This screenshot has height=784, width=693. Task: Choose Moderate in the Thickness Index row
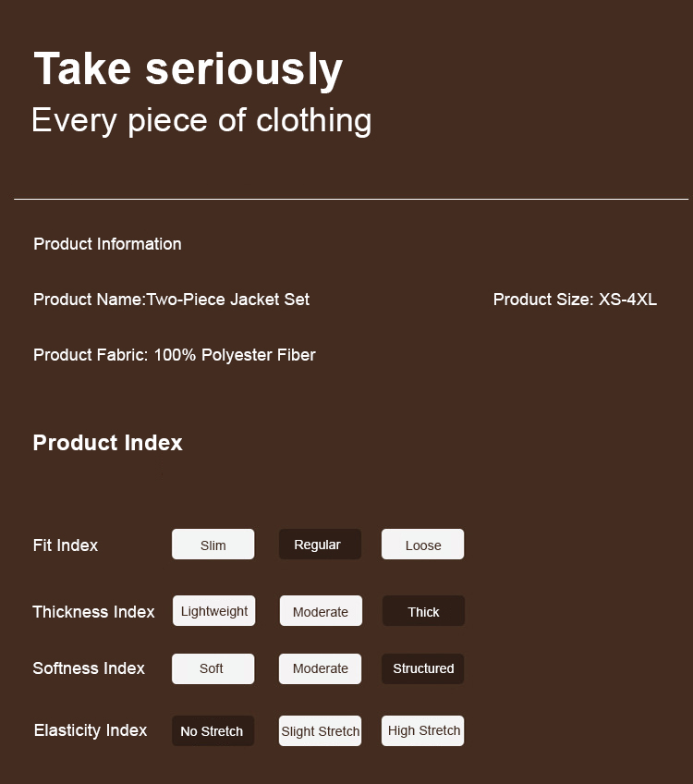point(320,611)
